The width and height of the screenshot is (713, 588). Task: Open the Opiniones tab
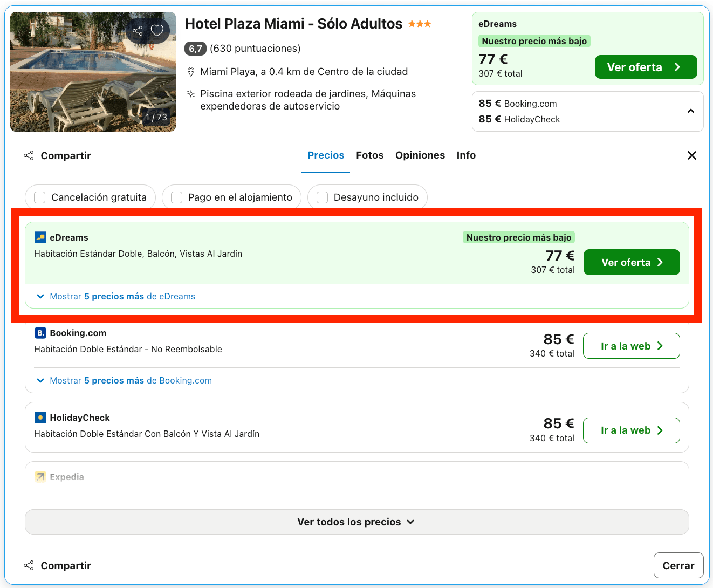point(420,155)
